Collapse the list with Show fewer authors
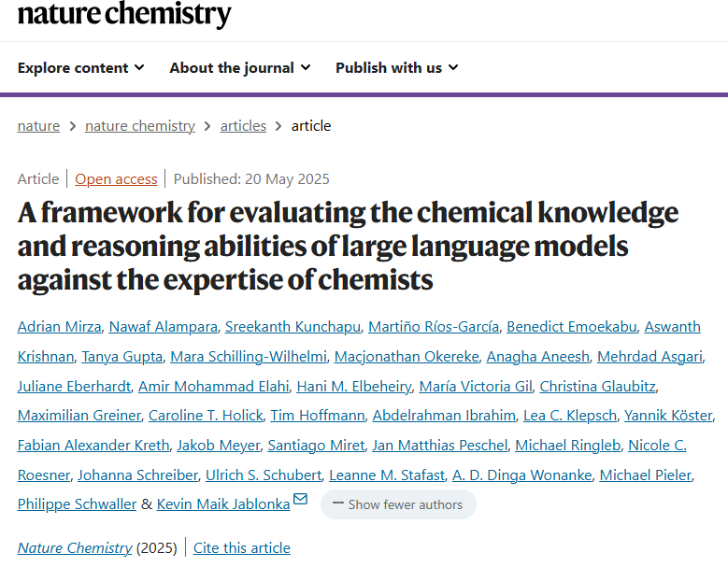This screenshot has width=728, height=567. [398, 504]
